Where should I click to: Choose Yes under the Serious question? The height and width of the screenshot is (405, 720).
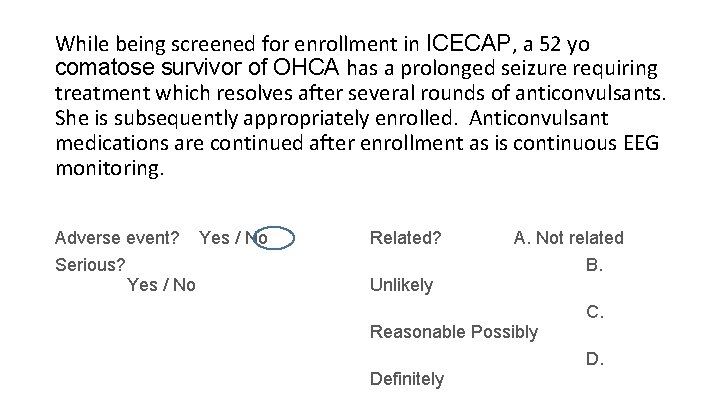pyautogui.click(x=142, y=285)
